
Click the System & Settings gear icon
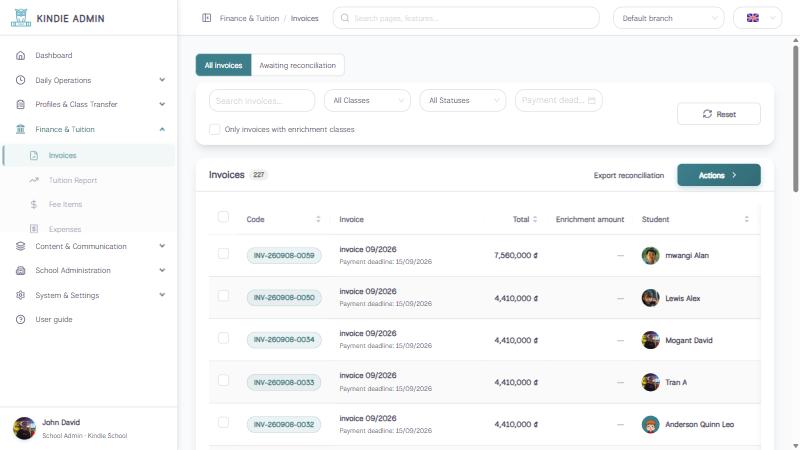tap(20, 295)
